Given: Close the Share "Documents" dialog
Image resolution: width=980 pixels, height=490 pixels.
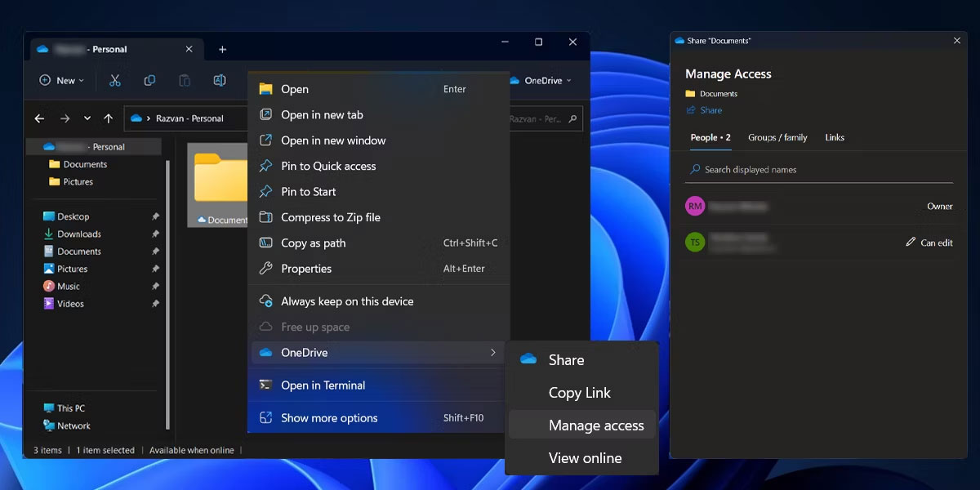Looking at the screenshot, I should coord(957,40).
